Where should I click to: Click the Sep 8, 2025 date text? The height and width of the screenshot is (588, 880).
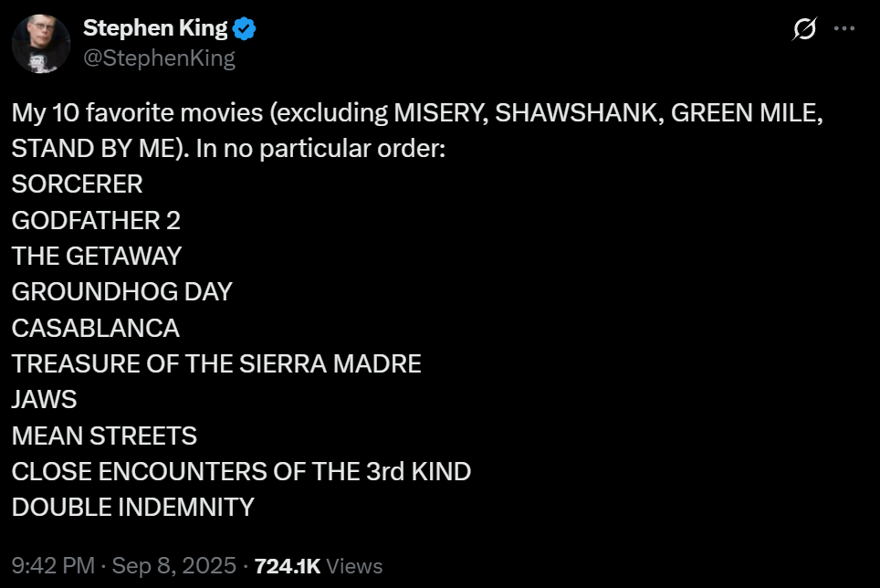173,565
